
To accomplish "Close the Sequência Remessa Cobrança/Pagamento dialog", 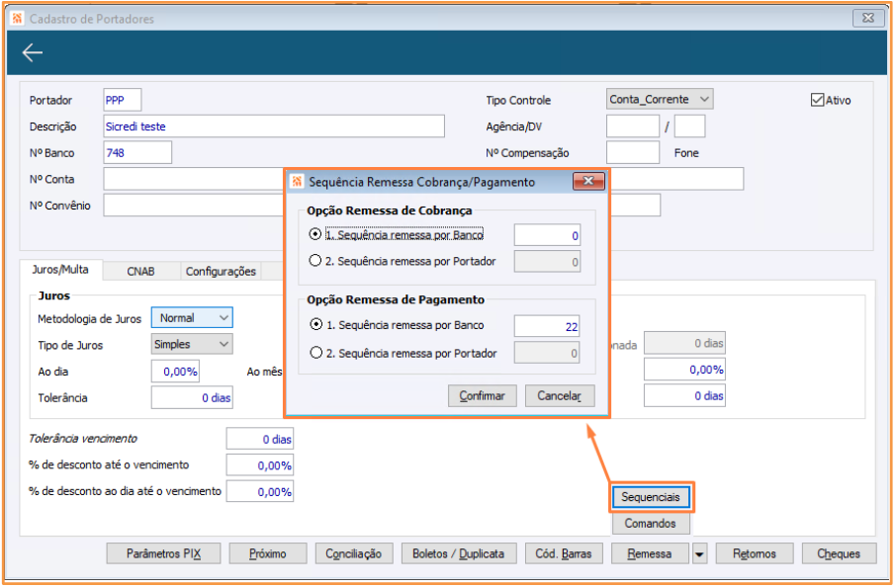I will [588, 182].
